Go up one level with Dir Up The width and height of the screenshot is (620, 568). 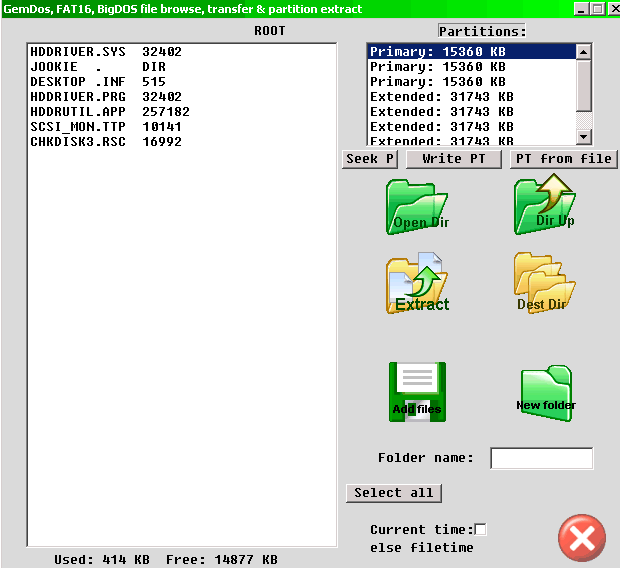coord(545,205)
